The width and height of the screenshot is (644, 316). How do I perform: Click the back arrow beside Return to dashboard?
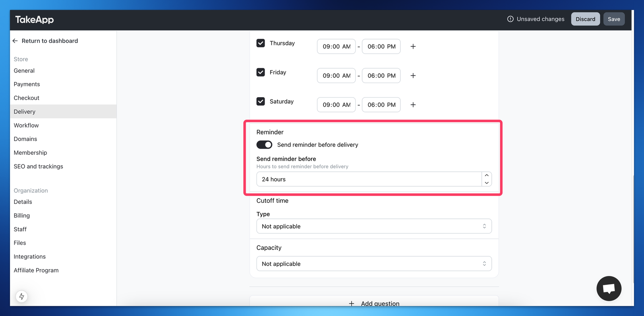[15, 41]
